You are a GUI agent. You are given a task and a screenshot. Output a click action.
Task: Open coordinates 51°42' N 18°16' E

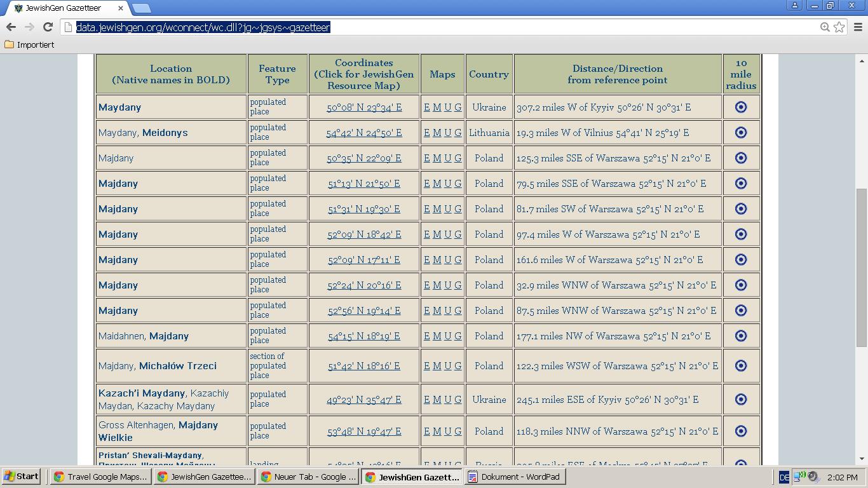(x=364, y=366)
